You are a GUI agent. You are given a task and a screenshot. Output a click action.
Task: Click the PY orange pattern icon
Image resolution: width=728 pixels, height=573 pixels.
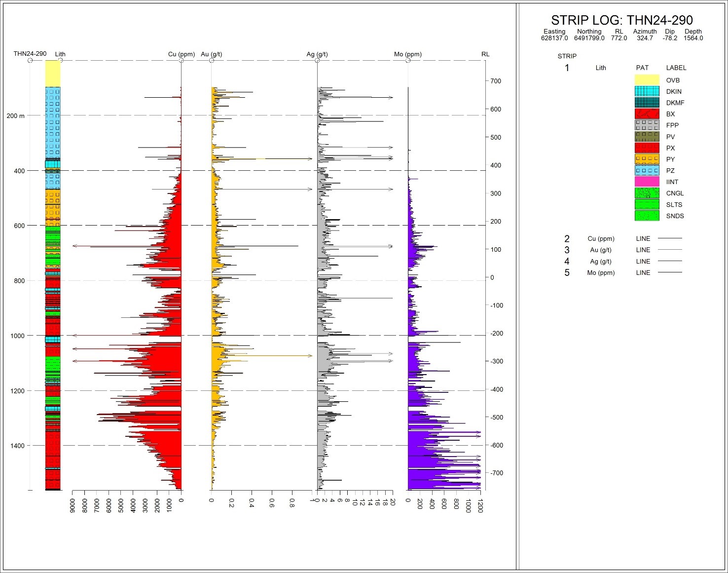pyautogui.click(x=646, y=159)
